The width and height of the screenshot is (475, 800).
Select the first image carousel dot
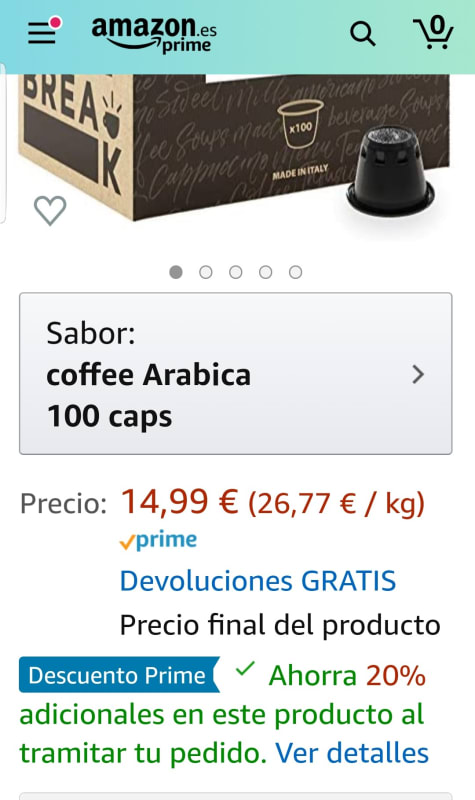176,272
